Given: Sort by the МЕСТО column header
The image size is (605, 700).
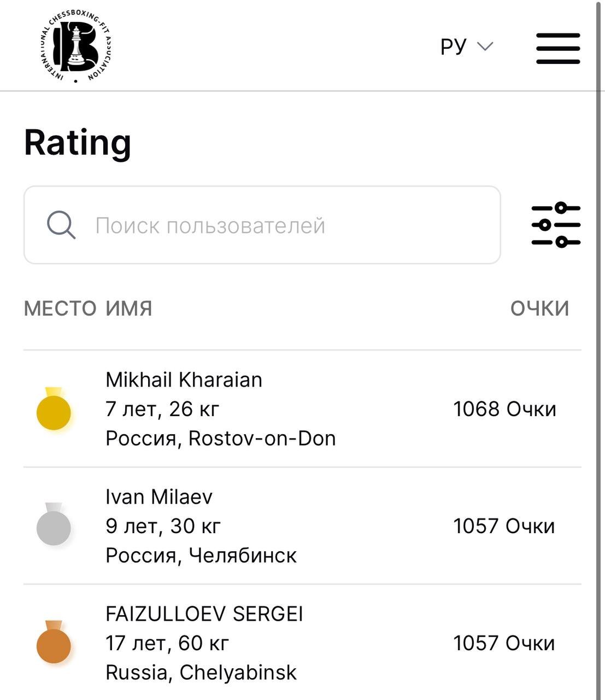Looking at the screenshot, I should [x=60, y=308].
